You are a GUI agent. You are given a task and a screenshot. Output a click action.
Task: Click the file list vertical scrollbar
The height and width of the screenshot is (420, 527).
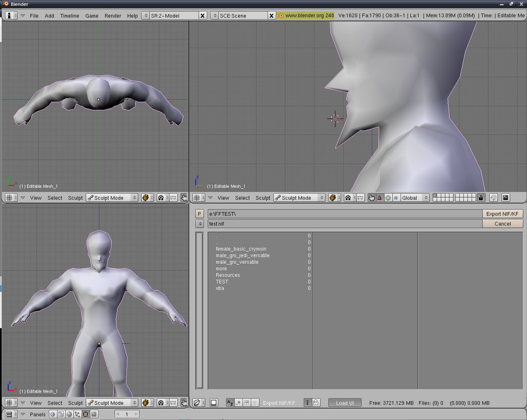pos(200,310)
